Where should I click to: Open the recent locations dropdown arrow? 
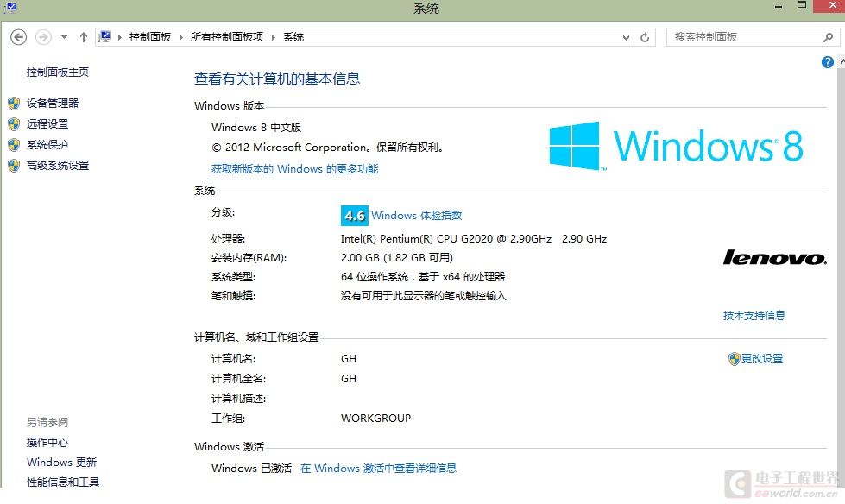pos(64,37)
